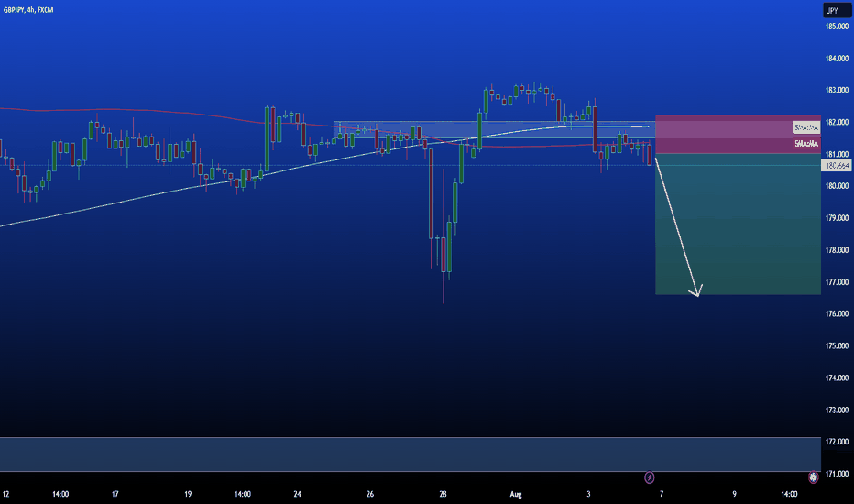Image resolution: width=854 pixels, height=504 pixels.
Task: Select the pink SMA:MA indicator label
Action: pyautogui.click(x=806, y=144)
